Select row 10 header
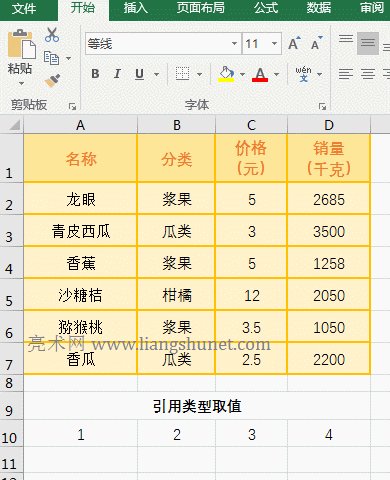Screen dimensions: 390x480 pyautogui.click(x=12, y=433)
